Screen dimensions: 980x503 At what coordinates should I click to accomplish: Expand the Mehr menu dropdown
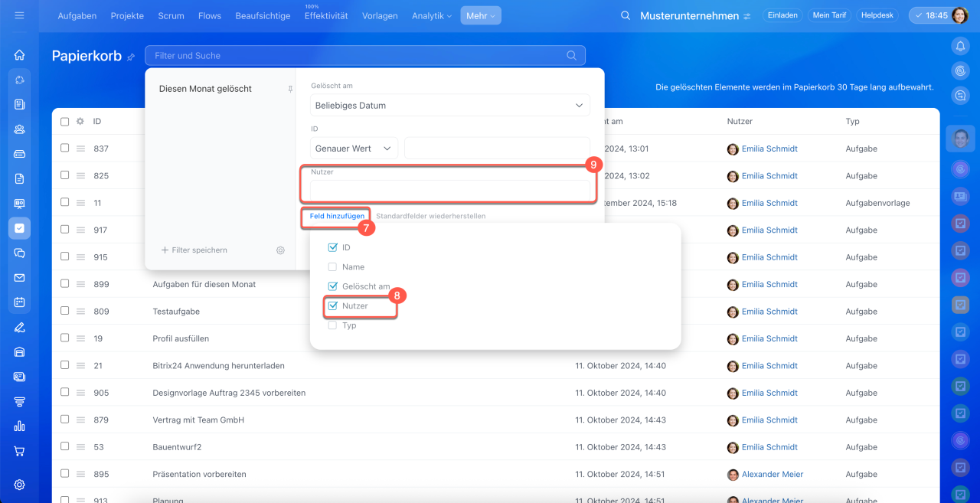pyautogui.click(x=480, y=15)
